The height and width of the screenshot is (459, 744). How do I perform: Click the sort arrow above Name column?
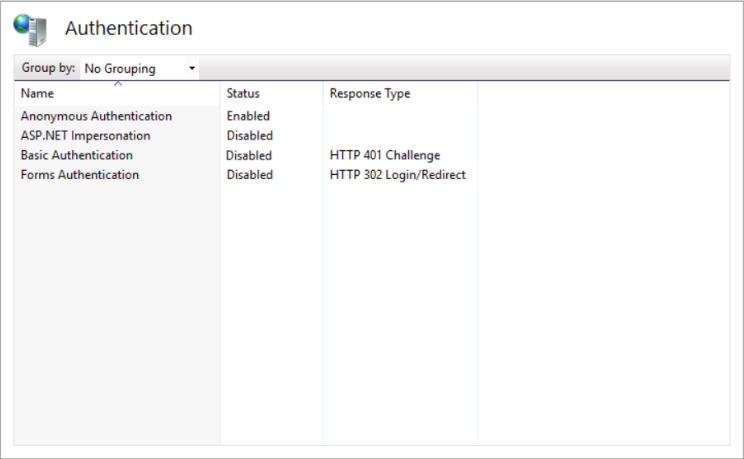tap(119, 84)
